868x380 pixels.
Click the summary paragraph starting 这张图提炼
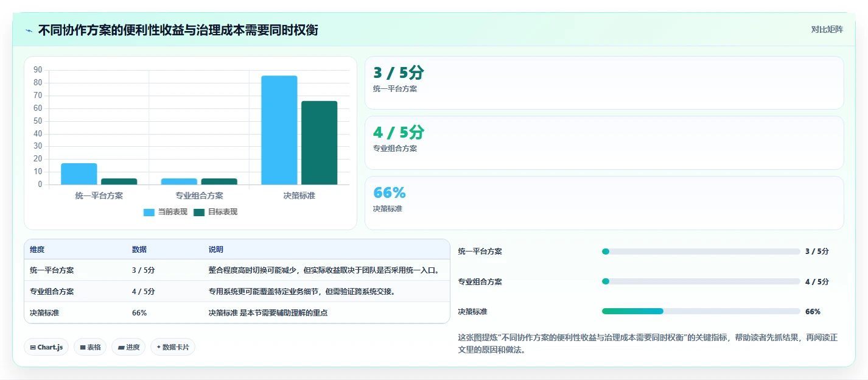pos(648,343)
